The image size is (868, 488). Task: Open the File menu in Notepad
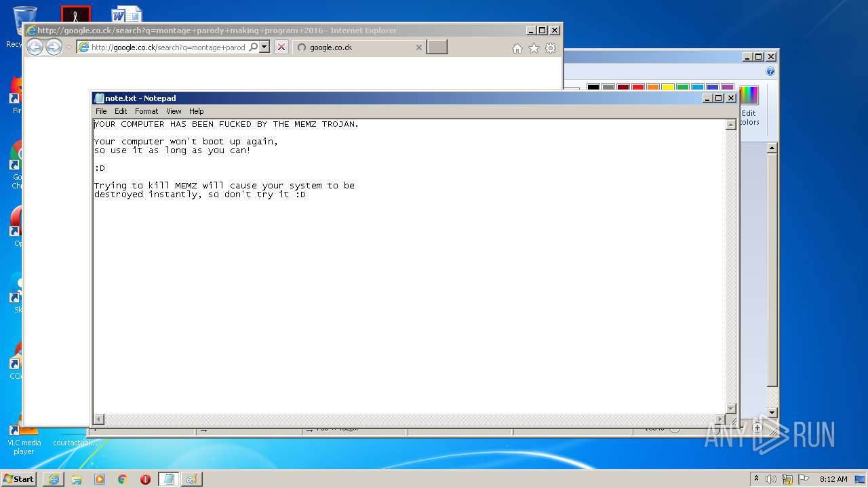(101, 111)
